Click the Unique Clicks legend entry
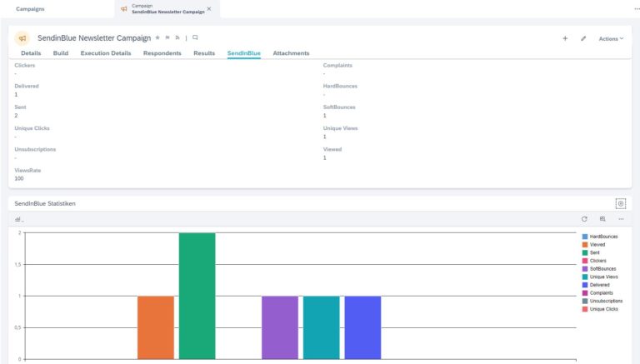This screenshot has width=640, height=364. click(600, 309)
